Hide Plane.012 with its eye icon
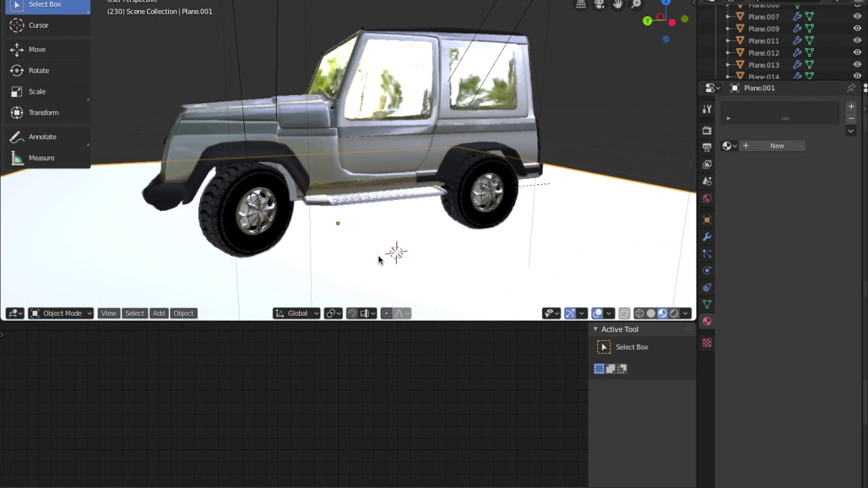 coord(857,53)
